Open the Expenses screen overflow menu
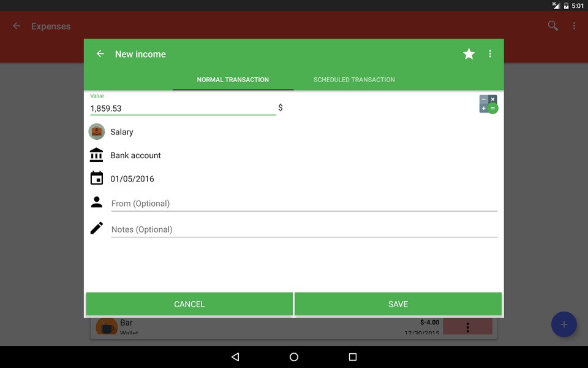The width and height of the screenshot is (588, 368). click(574, 26)
